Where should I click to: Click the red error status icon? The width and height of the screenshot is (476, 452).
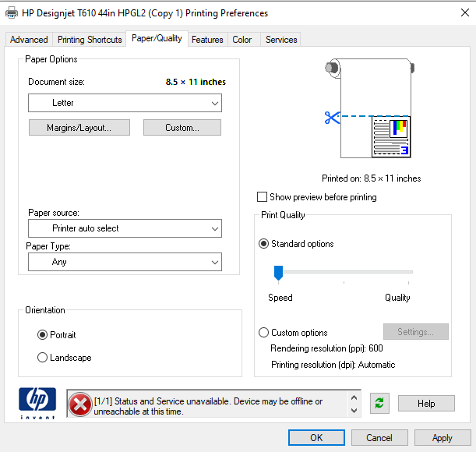(x=79, y=404)
